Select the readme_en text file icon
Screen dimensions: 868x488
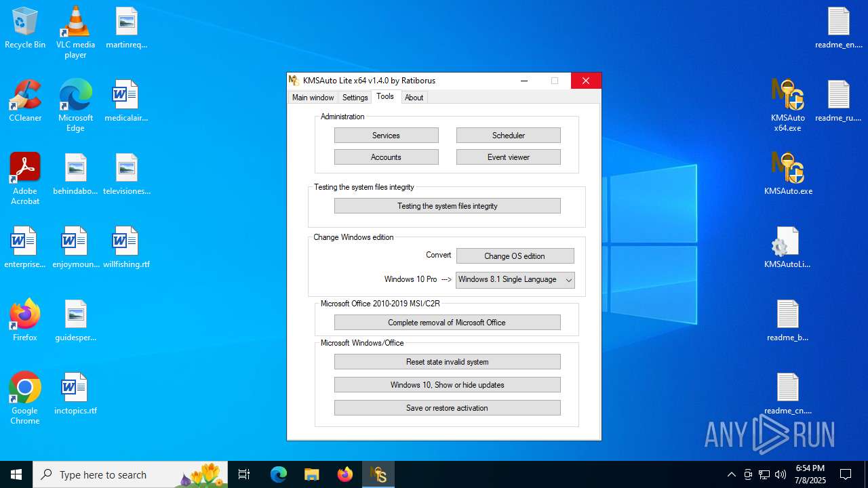pyautogui.click(x=838, y=28)
